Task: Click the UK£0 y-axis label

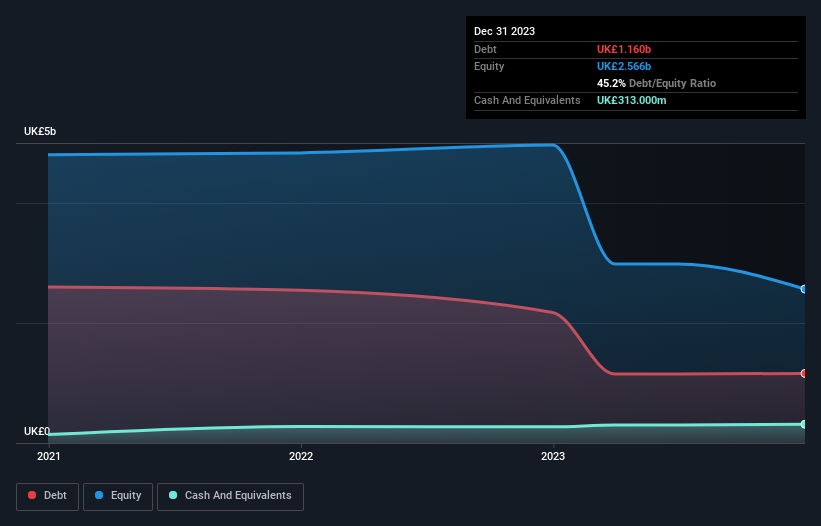Action: tap(37, 431)
